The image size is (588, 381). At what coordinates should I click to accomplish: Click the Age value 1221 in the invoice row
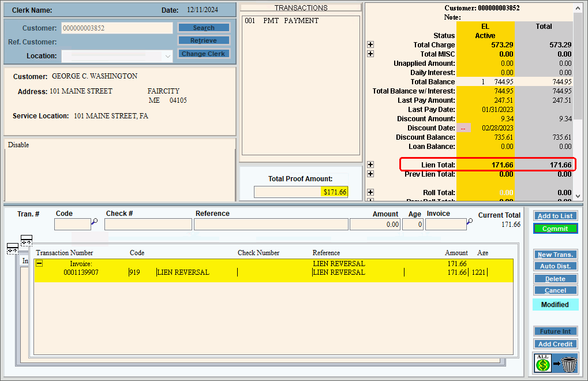478,272
